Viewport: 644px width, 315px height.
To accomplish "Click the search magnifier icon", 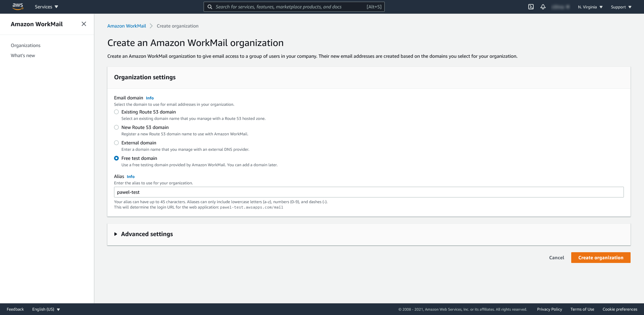I will pyautogui.click(x=210, y=7).
